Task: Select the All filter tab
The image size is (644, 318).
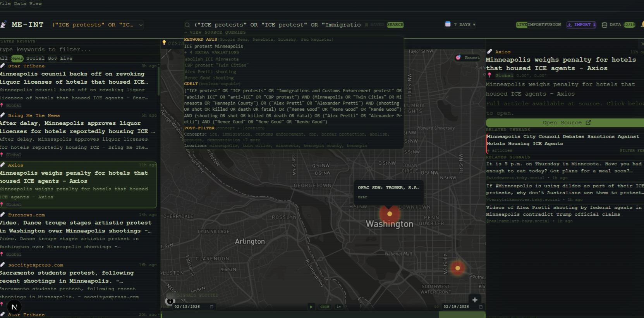Action: (3, 58)
